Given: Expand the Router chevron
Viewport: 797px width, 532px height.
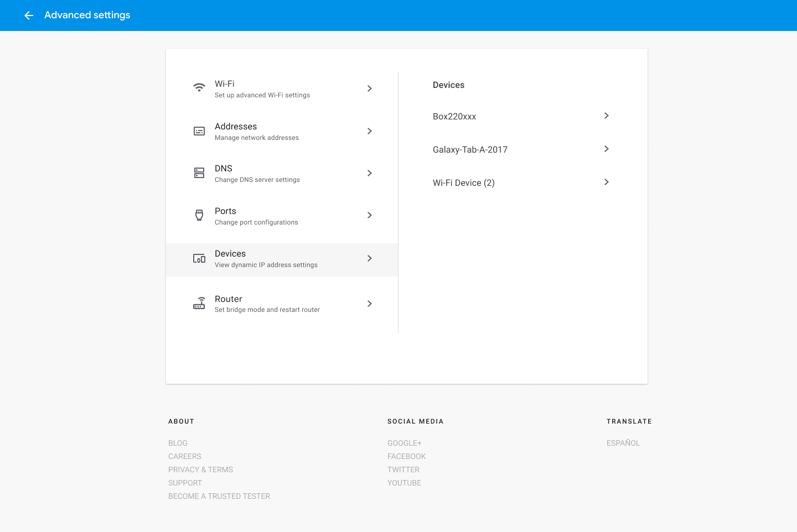Looking at the screenshot, I should pyautogui.click(x=370, y=304).
